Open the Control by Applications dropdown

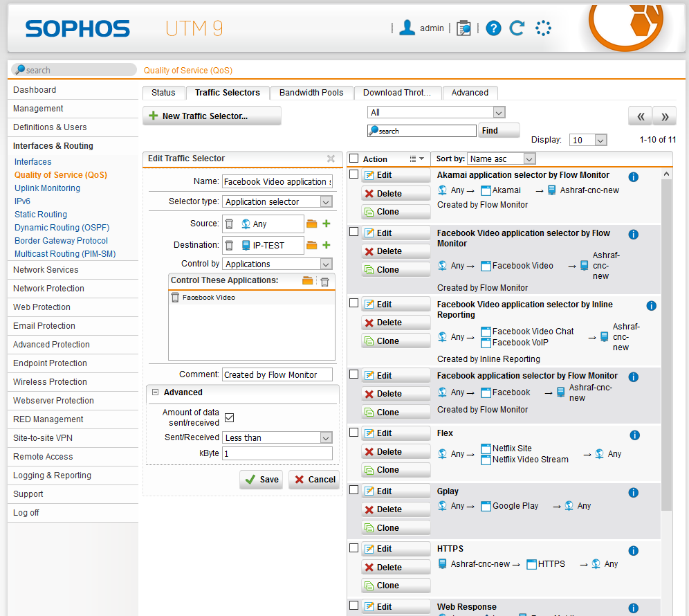point(277,264)
